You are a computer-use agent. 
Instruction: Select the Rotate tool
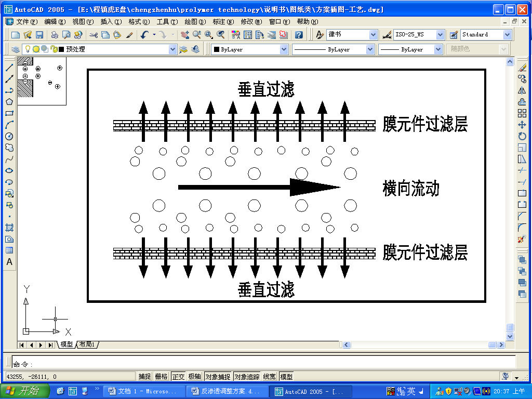(x=522, y=136)
